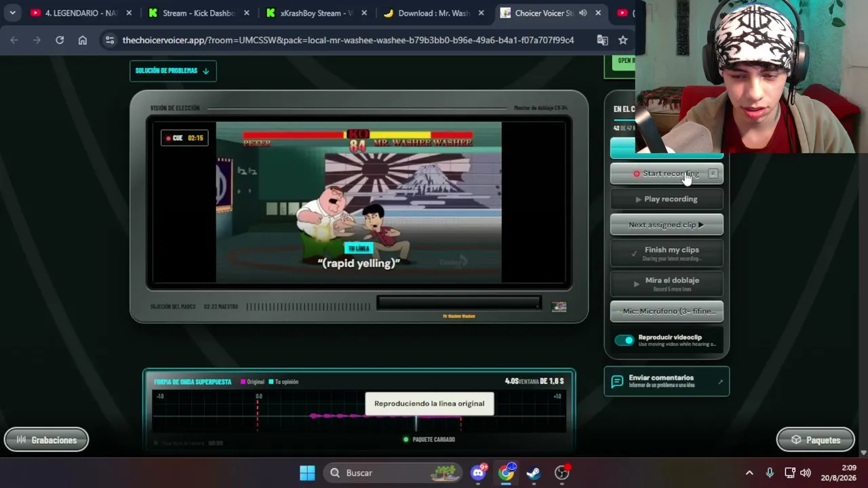
Task: Switch to the Download : Mr. Wash tab
Action: coord(434,13)
